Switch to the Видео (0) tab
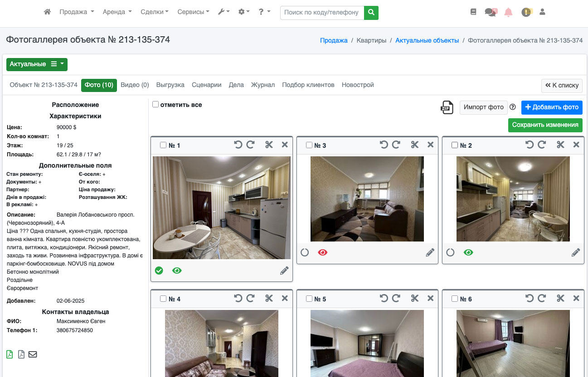The width and height of the screenshot is (588, 377). tap(135, 85)
